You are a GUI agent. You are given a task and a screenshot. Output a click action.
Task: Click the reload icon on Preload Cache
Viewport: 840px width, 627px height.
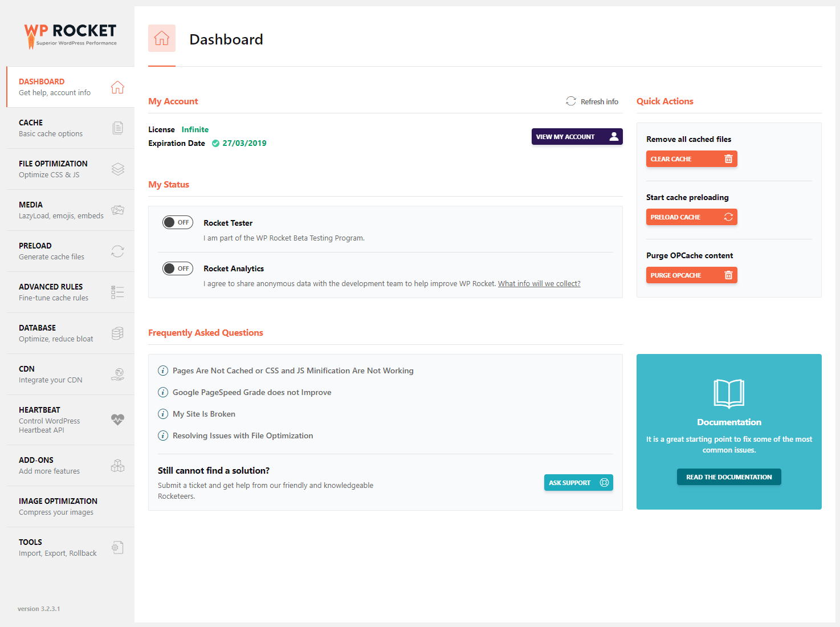[x=728, y=217]
